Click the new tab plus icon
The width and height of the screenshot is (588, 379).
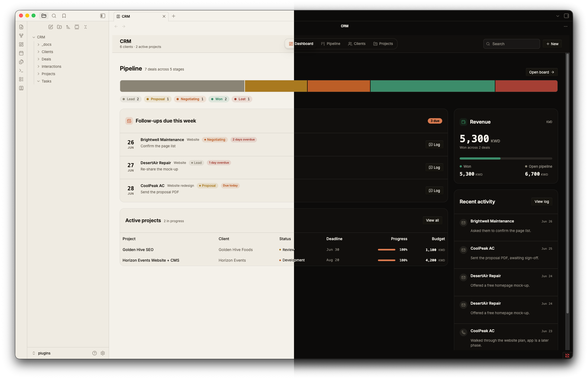(174, 16)
